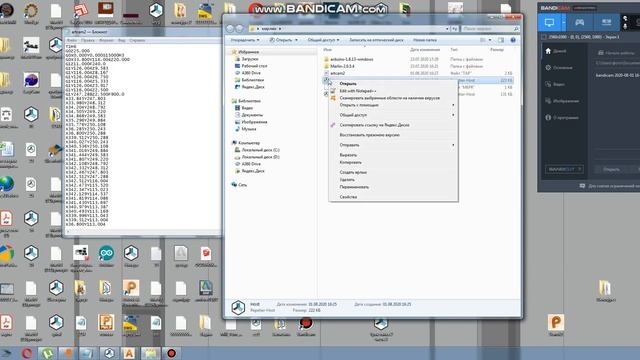Select Bandicam game recording mode icon

[579, 22]
